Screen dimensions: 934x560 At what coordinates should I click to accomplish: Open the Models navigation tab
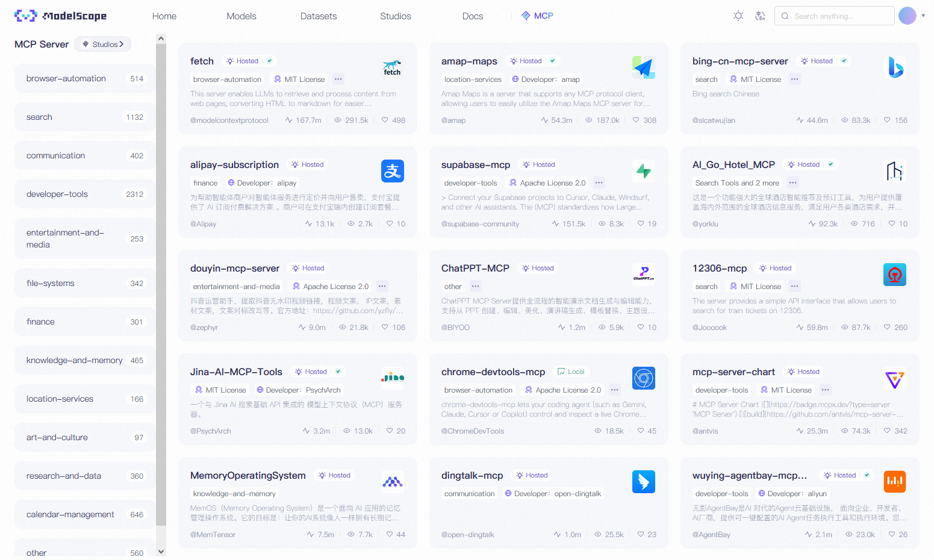[241, 16]
